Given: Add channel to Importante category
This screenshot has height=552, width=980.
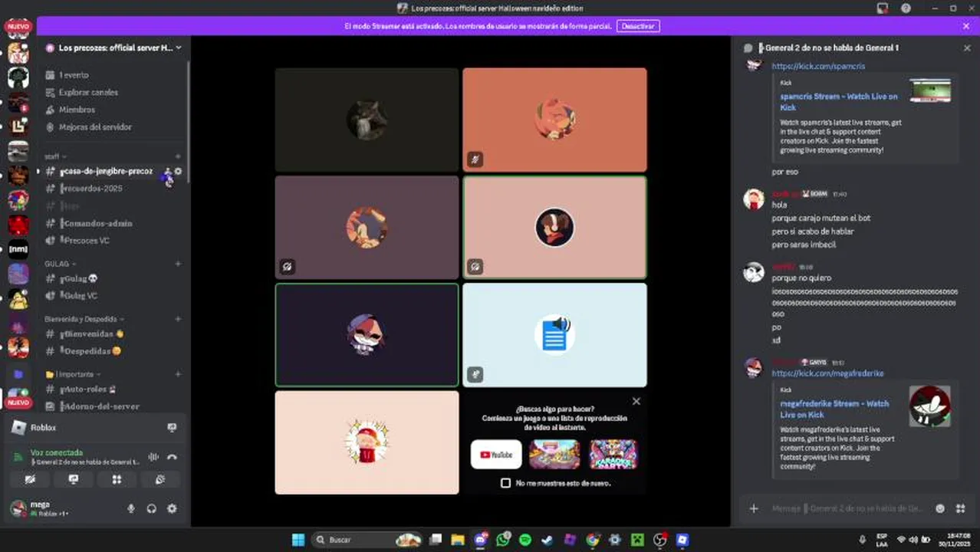Looking at the screenshot, I should (x=178, y=374).
